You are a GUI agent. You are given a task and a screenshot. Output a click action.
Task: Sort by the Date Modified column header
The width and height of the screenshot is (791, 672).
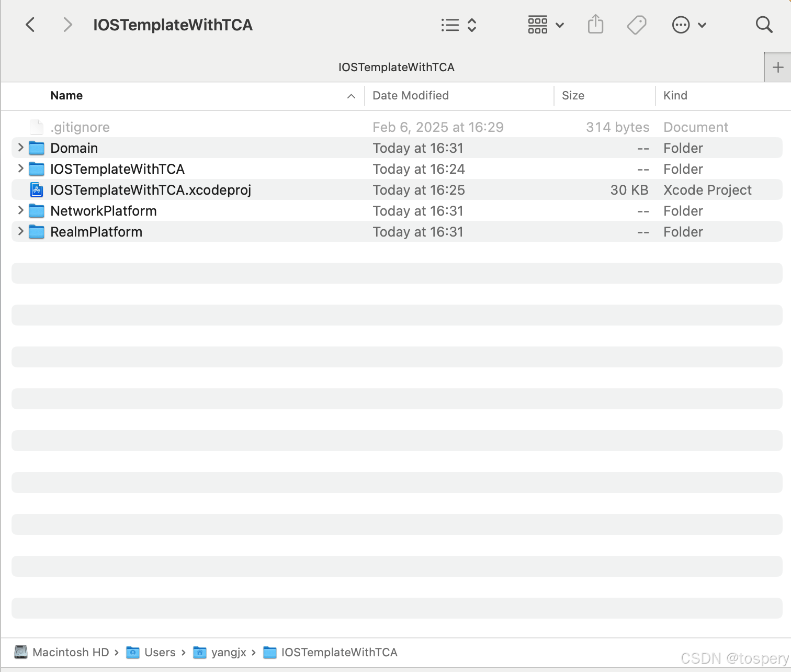coord(411,95)
